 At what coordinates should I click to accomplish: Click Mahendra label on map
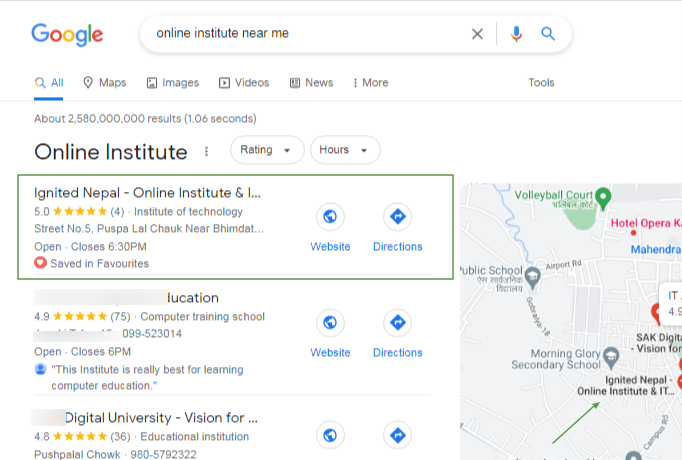pyautogui.click(x=655, y=250)
